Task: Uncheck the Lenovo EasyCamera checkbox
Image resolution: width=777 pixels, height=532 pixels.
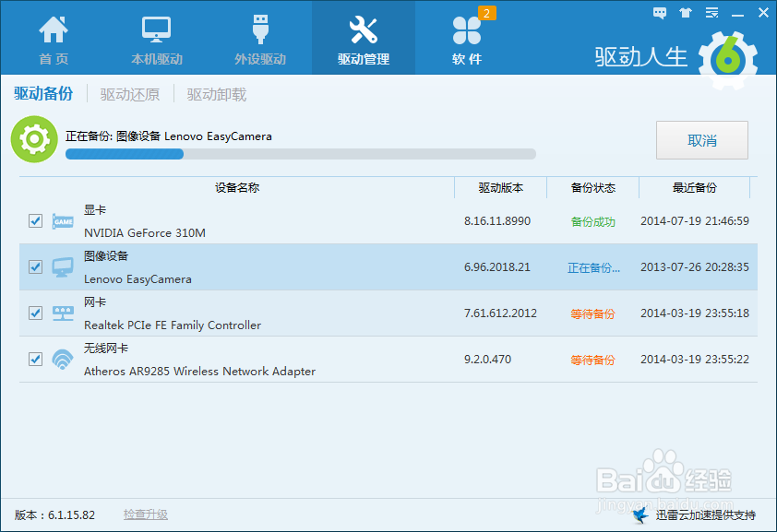Action: (35, 266)
